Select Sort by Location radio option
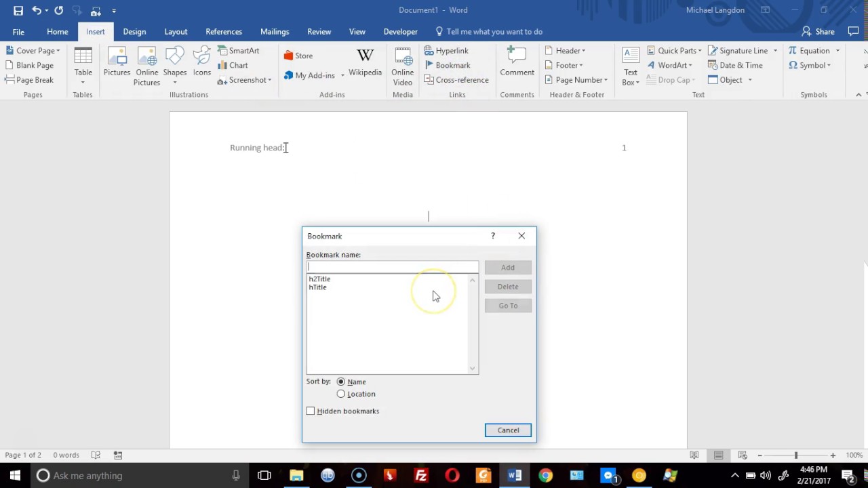Viewport: 868px width, 488px height. [x=341, y=394]
